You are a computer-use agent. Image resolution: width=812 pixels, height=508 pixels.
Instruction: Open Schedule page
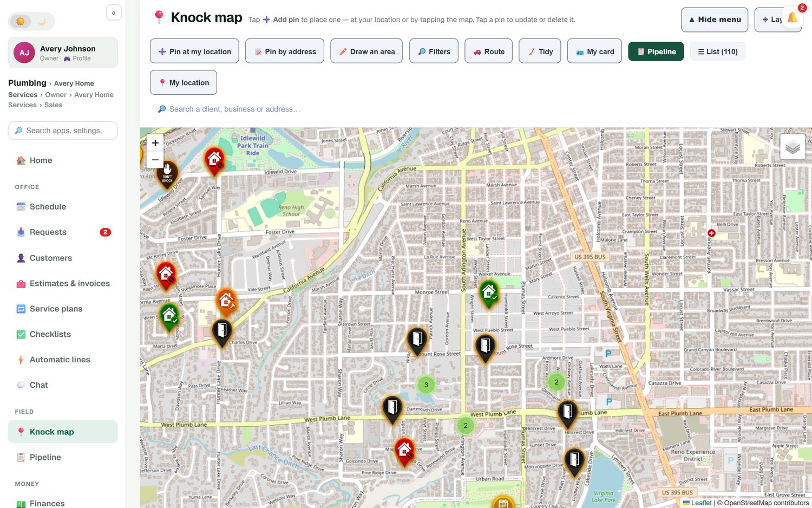(x=63, y=206)
